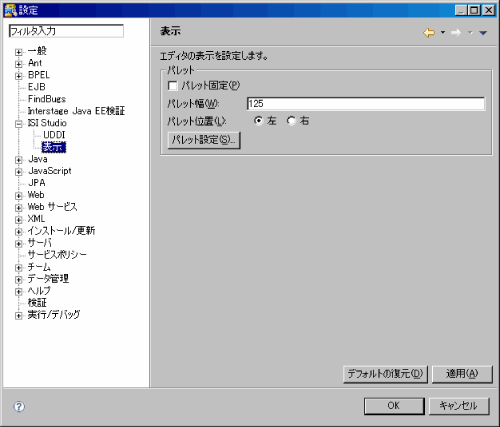Screen dimensions: 500x427
Task: Confirm with the OK button
Action: tap(394, 406)
